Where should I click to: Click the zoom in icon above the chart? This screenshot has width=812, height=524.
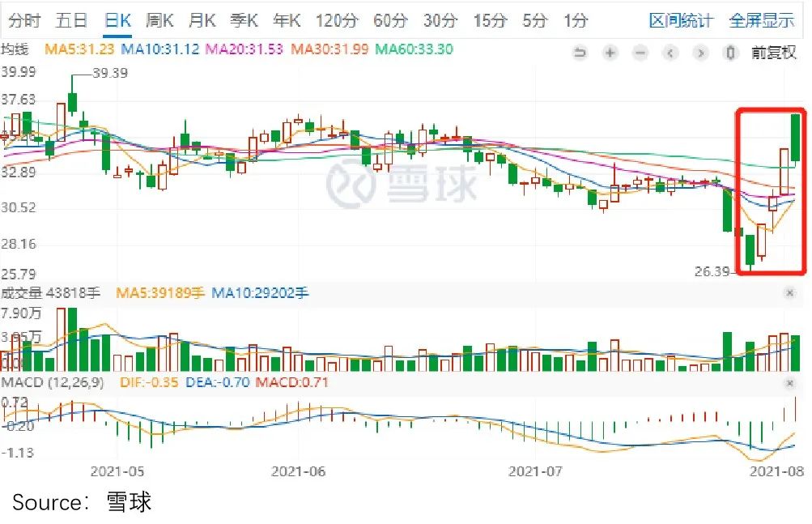[x=609, y=53]
